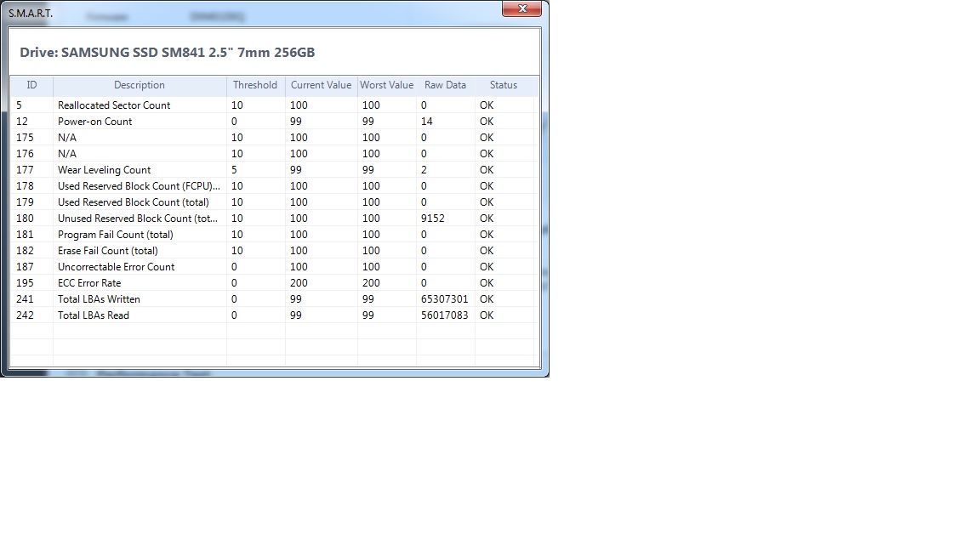980x551 pixels.
Task: Select the Power-on Count row
Action: click(x=273, y=122)
